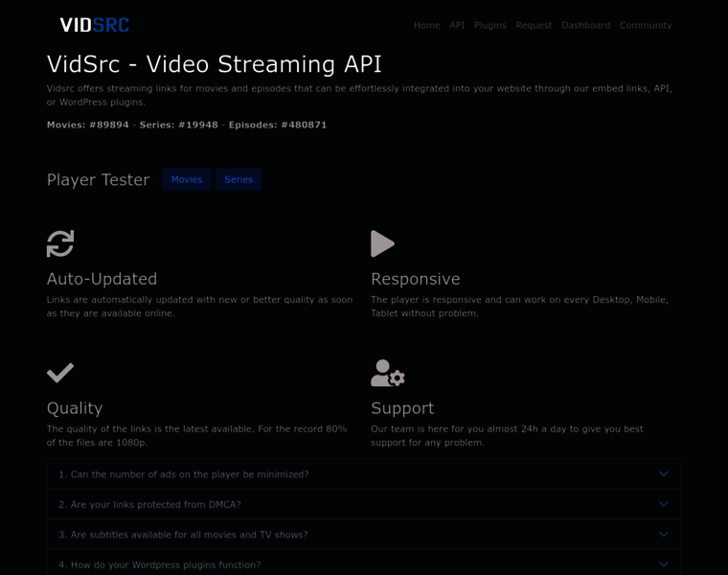
Task: Click the text about links automatically updated
Action: (x=199, y=307)
